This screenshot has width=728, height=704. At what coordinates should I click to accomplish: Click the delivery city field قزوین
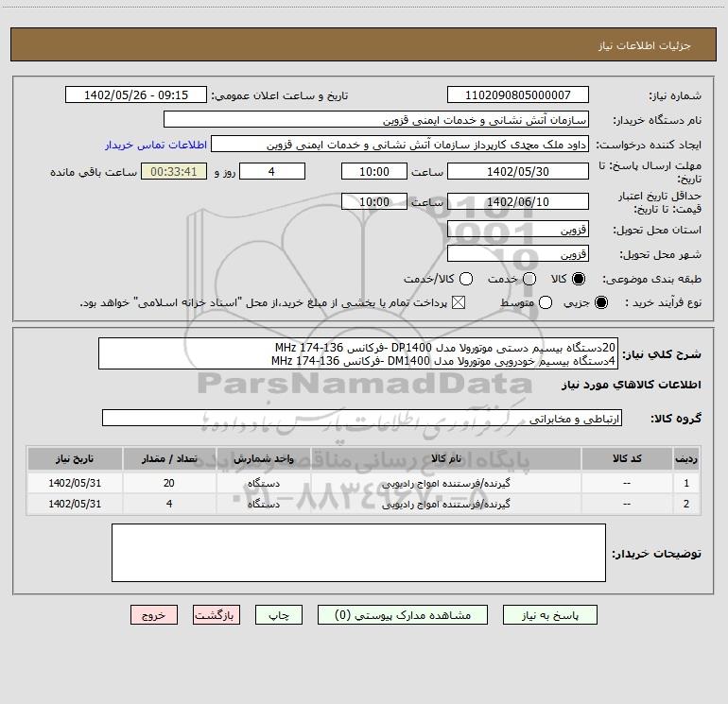pos(518,253)
